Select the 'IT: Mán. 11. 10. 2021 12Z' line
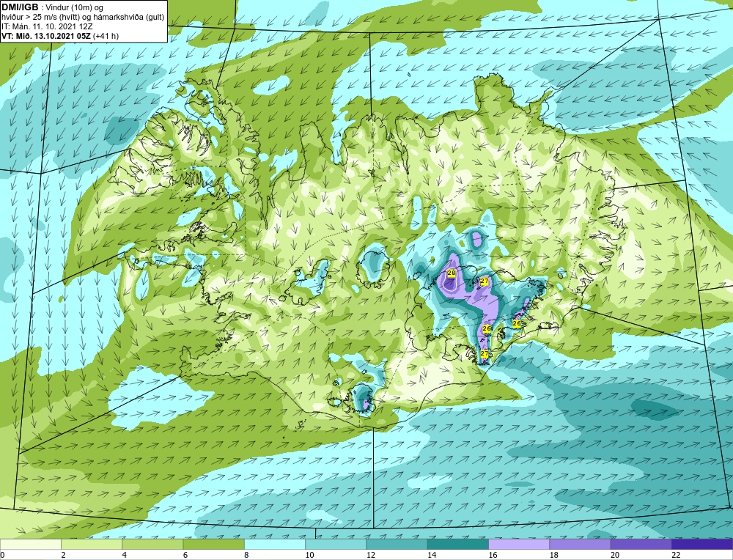Image resolution: width=733 pixels, height=560 pixels. click(x=47, y=26)
